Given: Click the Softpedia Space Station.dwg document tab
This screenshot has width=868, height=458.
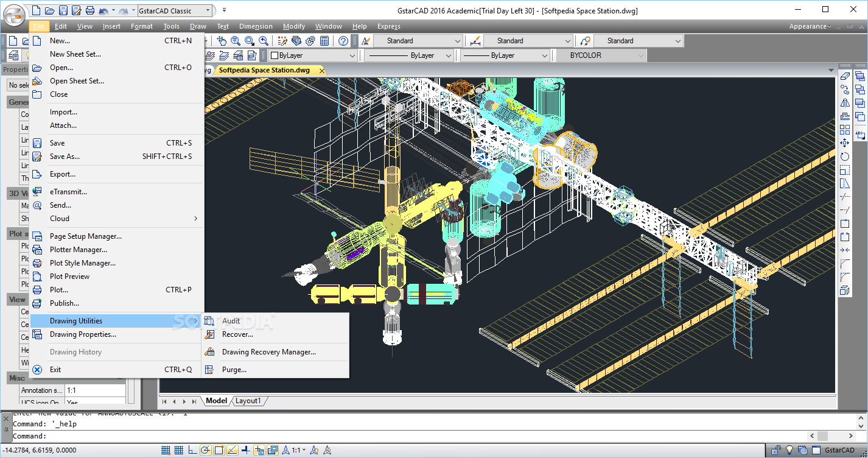Looking at the screenshot, I should pos(270,70).
